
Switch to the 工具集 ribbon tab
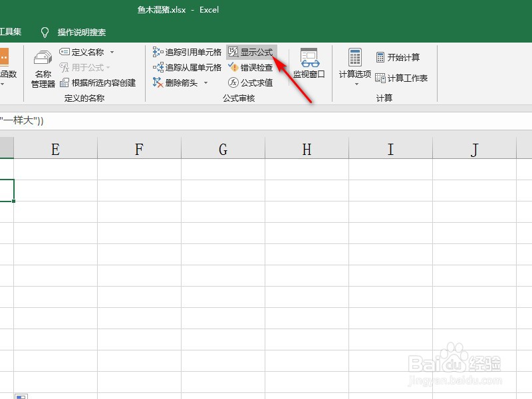12,31
